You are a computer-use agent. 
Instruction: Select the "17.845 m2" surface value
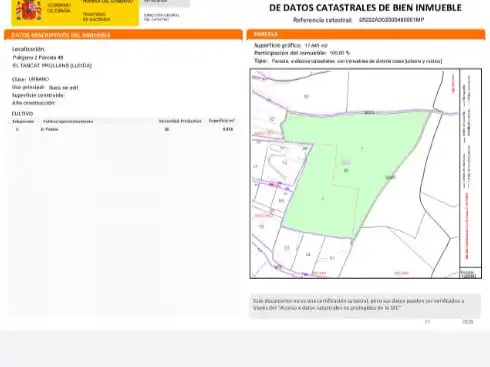coord(316,45)
